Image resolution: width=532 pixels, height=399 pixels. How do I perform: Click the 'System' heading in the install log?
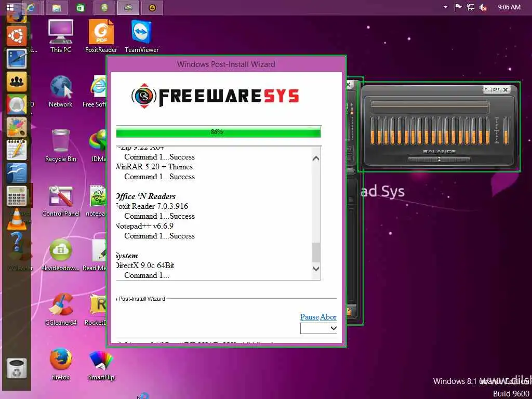[x=127, y=256]
